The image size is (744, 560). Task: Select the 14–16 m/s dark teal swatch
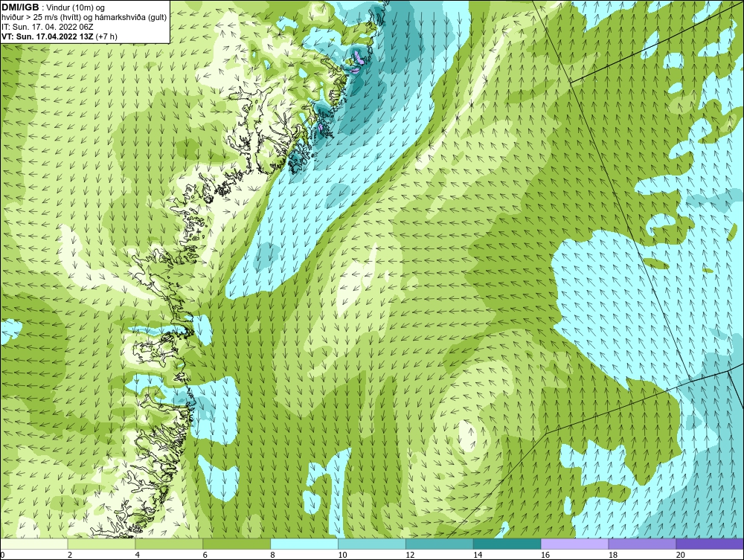(x=507, y=544)
